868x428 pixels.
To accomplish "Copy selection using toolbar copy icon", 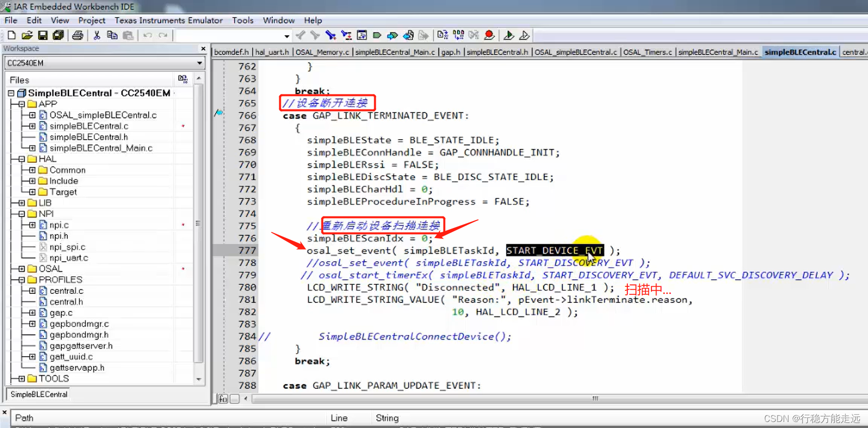I will click(x=113, y=35).
